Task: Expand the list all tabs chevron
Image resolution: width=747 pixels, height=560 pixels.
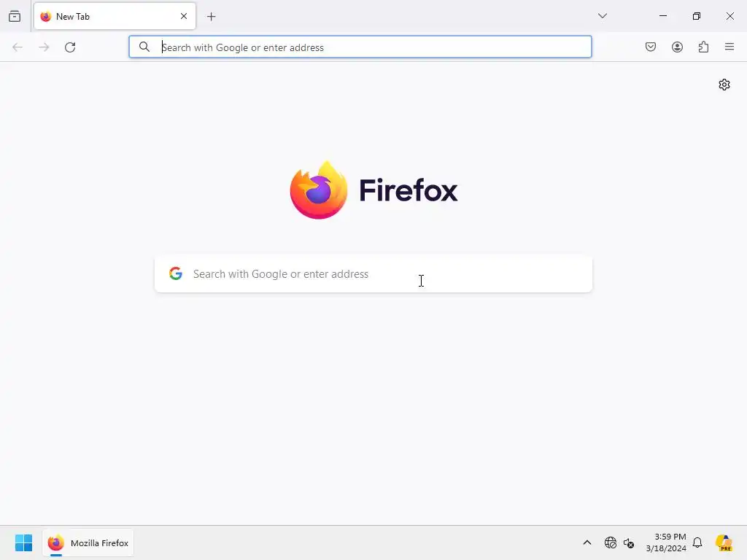Action: pyautogui.click(x=602, y=16)
